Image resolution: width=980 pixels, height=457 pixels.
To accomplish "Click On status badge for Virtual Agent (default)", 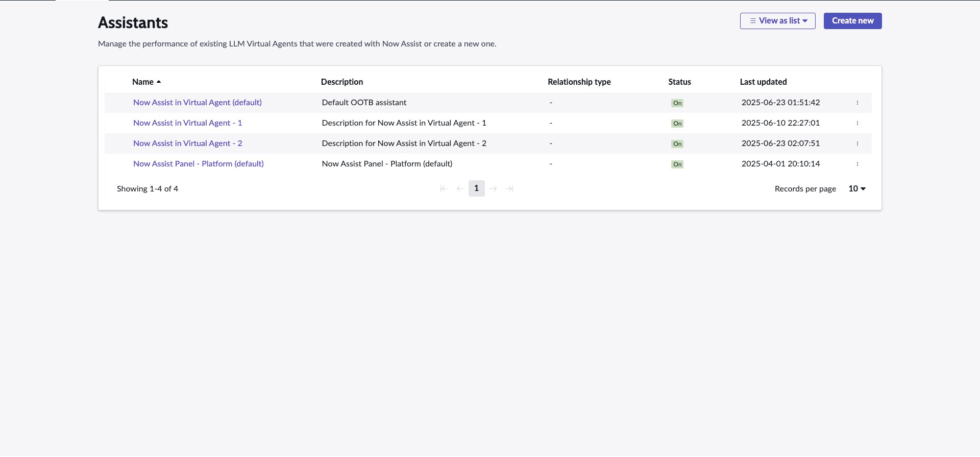I will pos(677,103).
